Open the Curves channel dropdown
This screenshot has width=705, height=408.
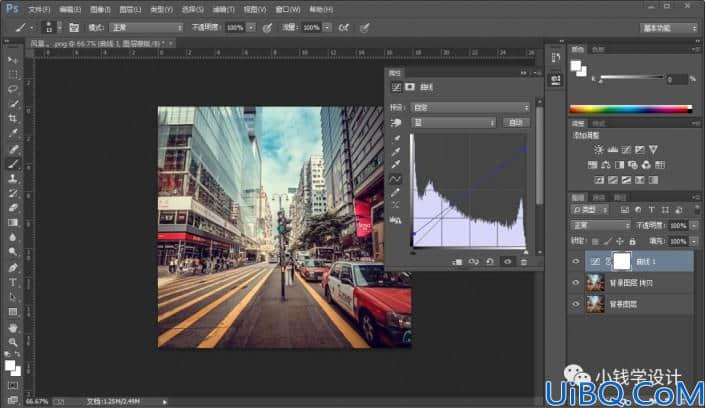point(454,122)
